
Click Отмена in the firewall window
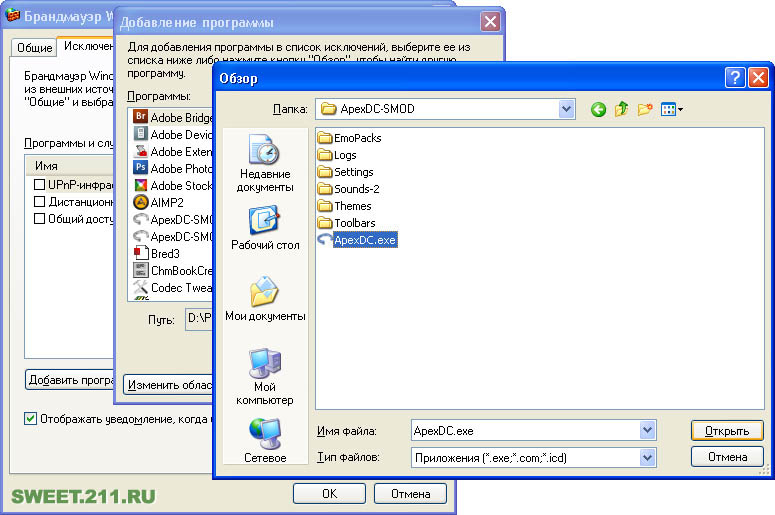(x=410, y=494)
